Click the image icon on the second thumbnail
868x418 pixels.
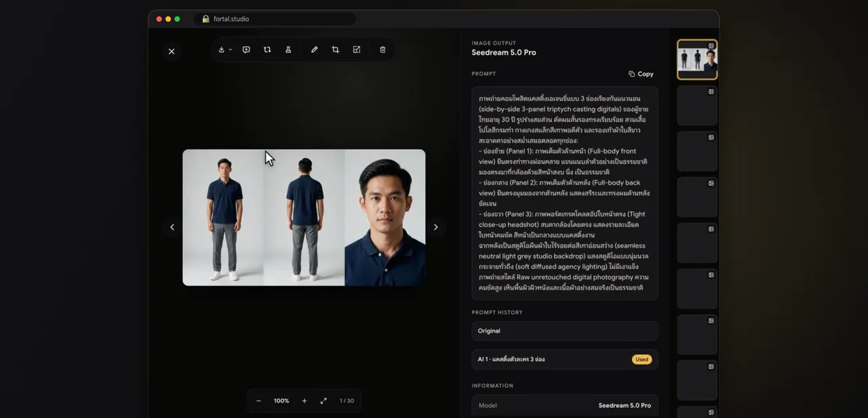tap(711, 92)
